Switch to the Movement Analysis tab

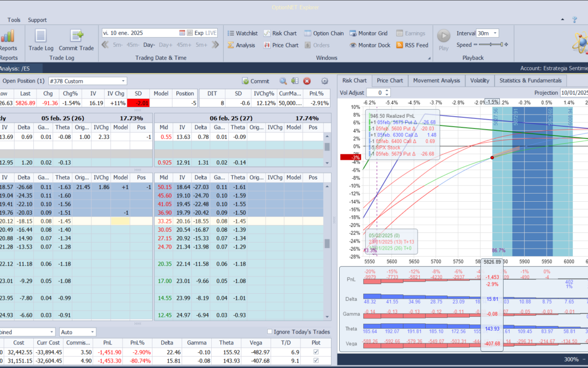pos(436,81)
